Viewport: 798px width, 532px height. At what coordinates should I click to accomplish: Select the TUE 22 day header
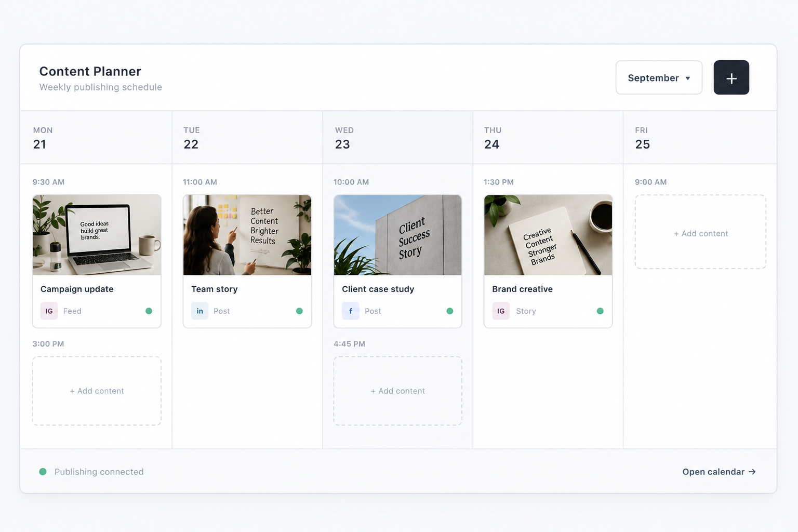[247, 138]
